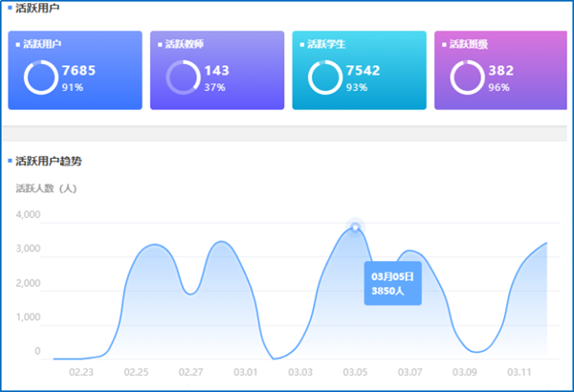Screen dimensions: 574x392
Task: Click the 91% ring chart in 活跃用户 card
Action: (41, 77)
